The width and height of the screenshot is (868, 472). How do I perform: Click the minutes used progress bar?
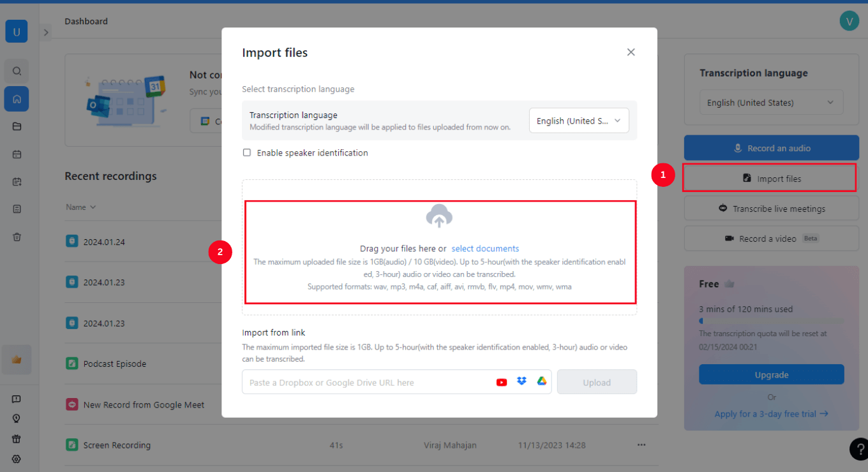[x=772, y=321]
